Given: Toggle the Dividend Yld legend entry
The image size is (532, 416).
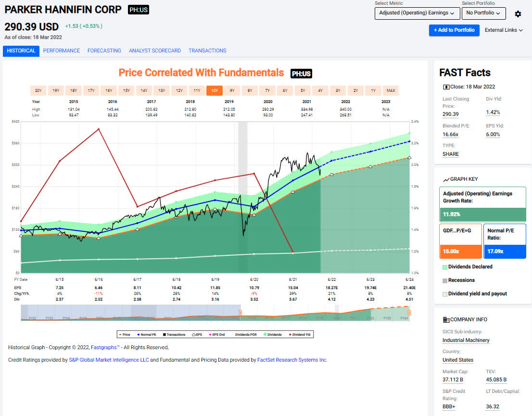Looking at the screenshot, I should tap(300, 335).
